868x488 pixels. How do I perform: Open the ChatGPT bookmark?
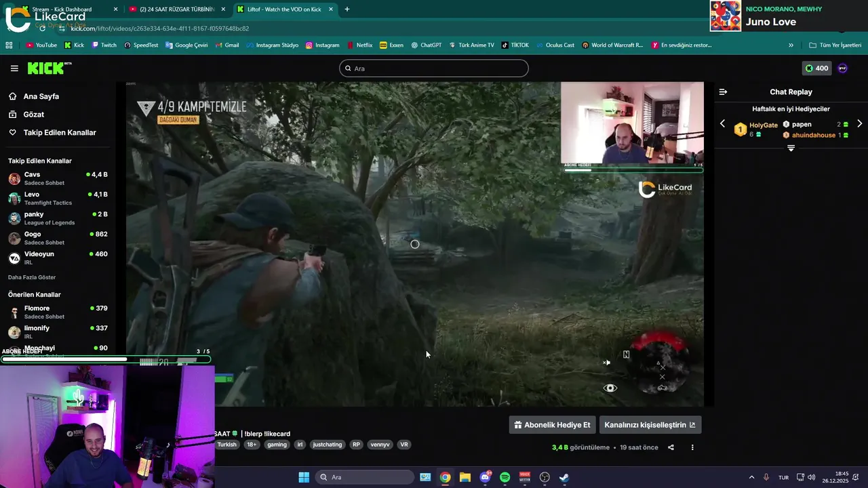[426, 45]
